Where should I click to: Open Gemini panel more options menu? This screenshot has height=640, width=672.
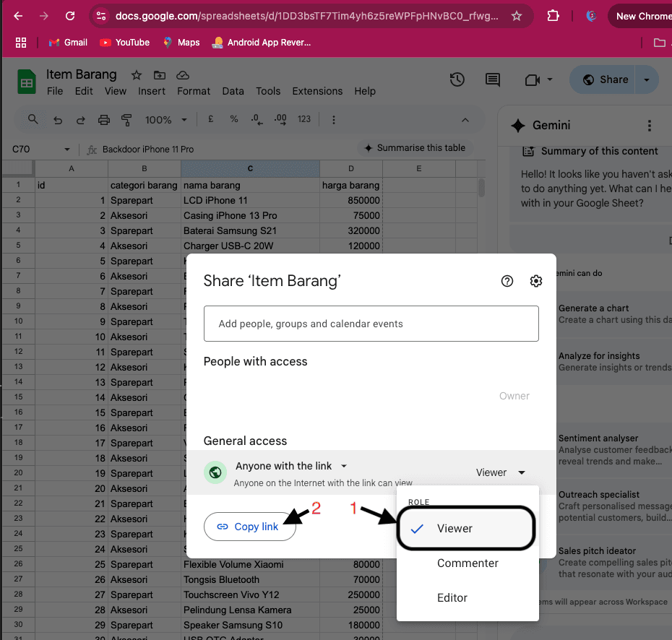(x=650, y=126)
